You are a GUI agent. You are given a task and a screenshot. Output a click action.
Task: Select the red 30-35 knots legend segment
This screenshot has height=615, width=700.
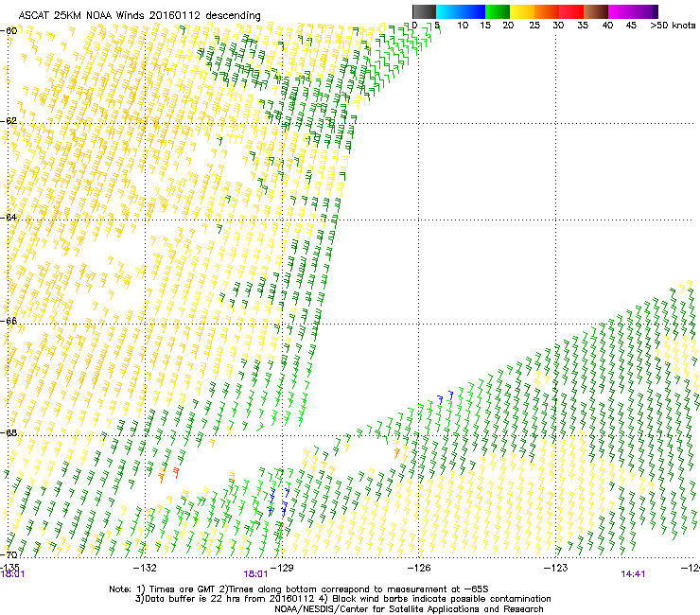coord(571,11)
